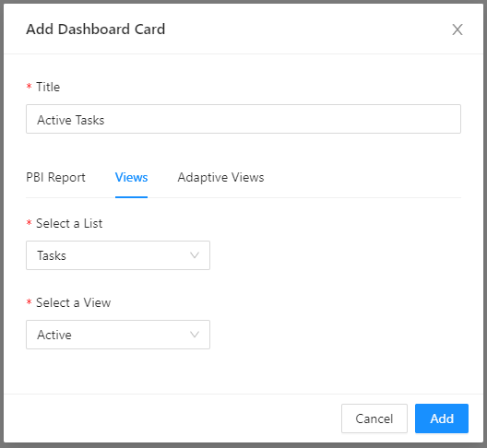Click the Cancel button
This screenshot has width=487, height=448.
pos(374,419)
